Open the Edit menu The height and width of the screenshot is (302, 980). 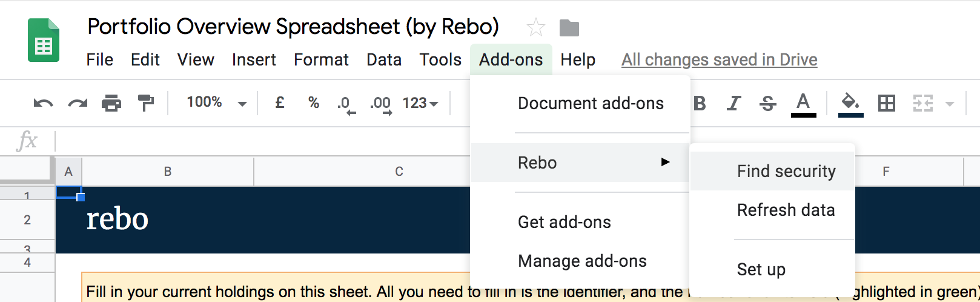[x=145, y=59]
